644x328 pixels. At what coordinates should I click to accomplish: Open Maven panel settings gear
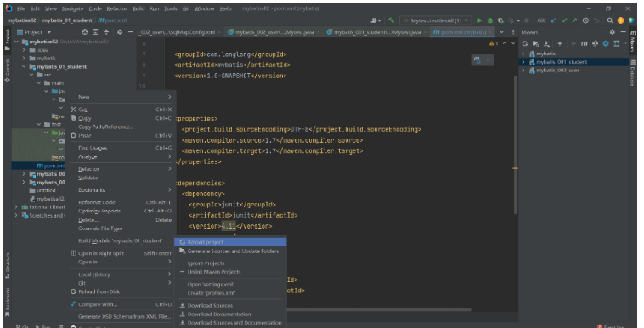pos(613,32)
